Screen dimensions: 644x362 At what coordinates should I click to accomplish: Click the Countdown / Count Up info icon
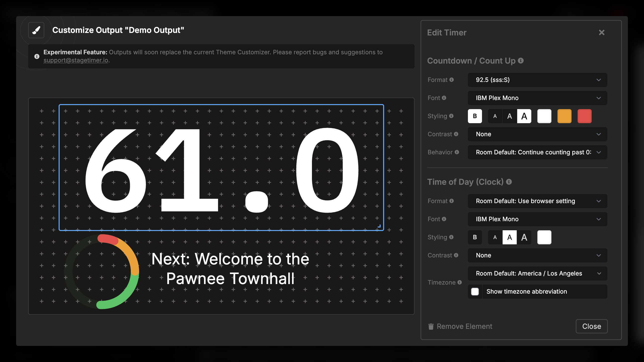pyautogui.click(x=521, y=61)
